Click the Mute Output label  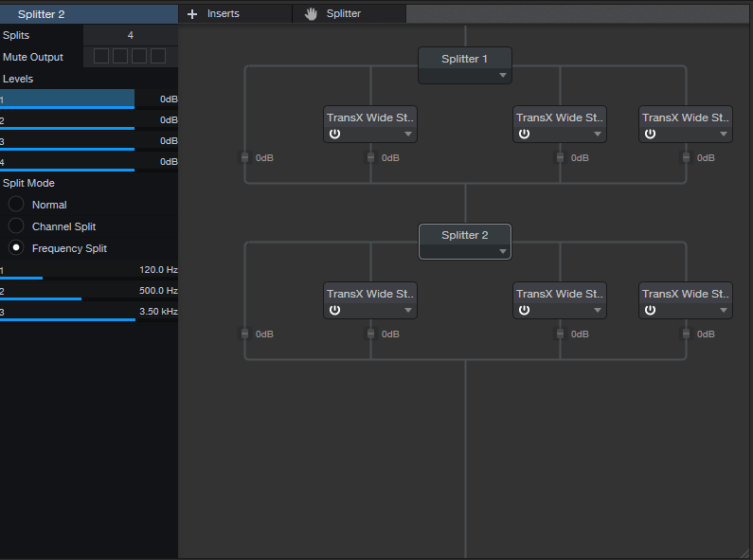point(32,57)
